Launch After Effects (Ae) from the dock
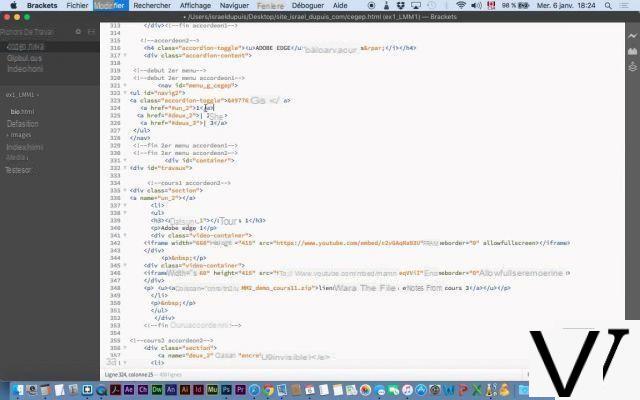 coord(129,390)
